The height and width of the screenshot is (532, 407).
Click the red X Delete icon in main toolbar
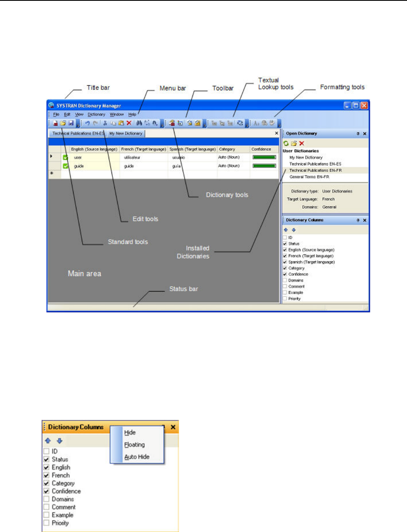[x=129, y=123]
